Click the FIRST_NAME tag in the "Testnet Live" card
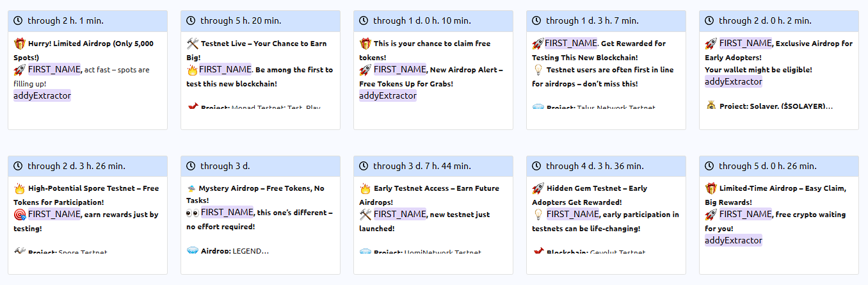The image size is (868, 285). pos(226,69)
